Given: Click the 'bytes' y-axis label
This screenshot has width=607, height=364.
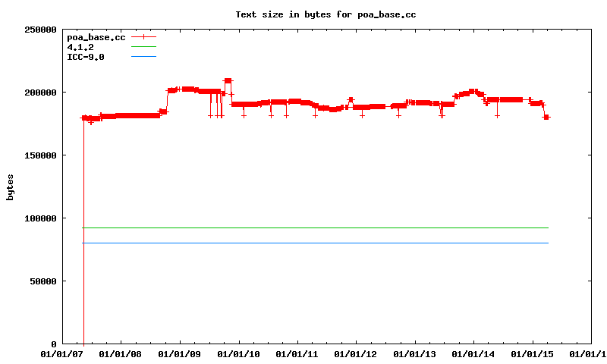Looking at the screenshot, I should click(10, 187).
